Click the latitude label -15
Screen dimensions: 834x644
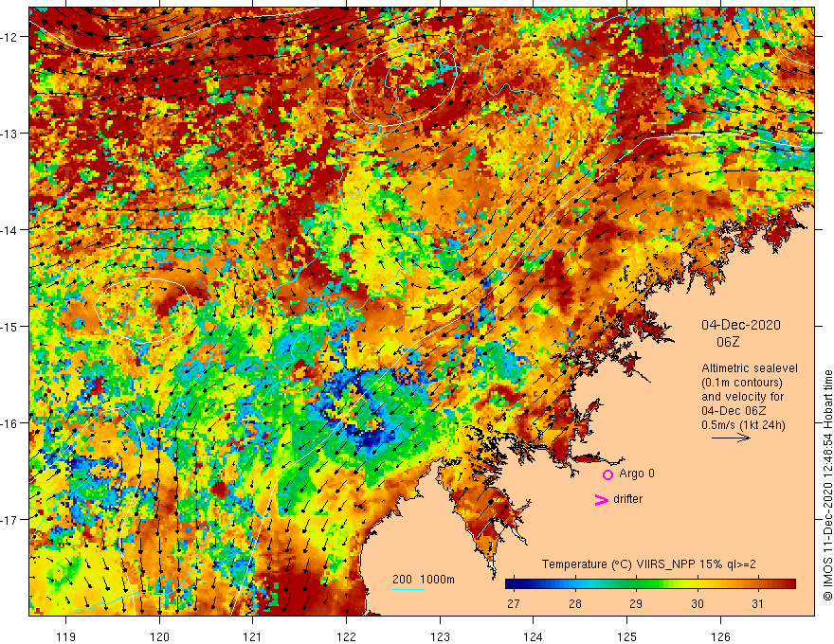(x=9, y=326)
